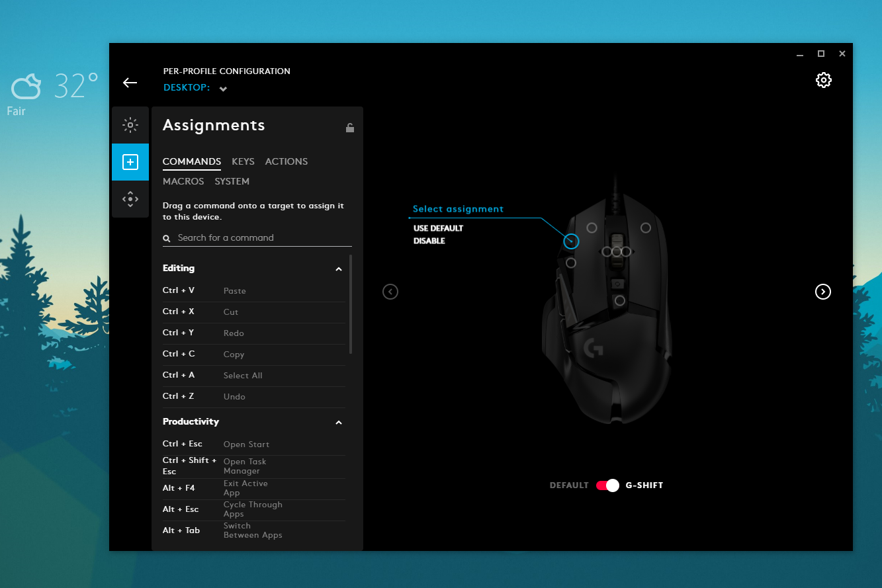Switch to the SYSTEM tab

coord(232,181)
